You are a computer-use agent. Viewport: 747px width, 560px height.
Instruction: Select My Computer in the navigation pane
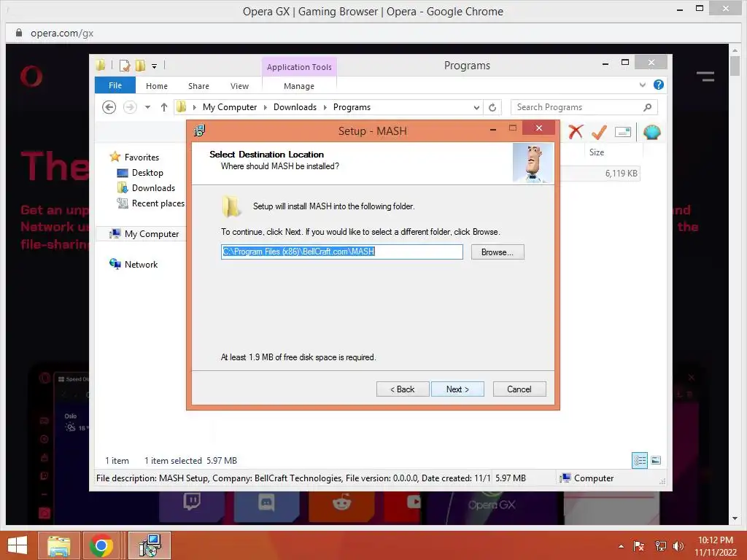(x=152, y=234)
